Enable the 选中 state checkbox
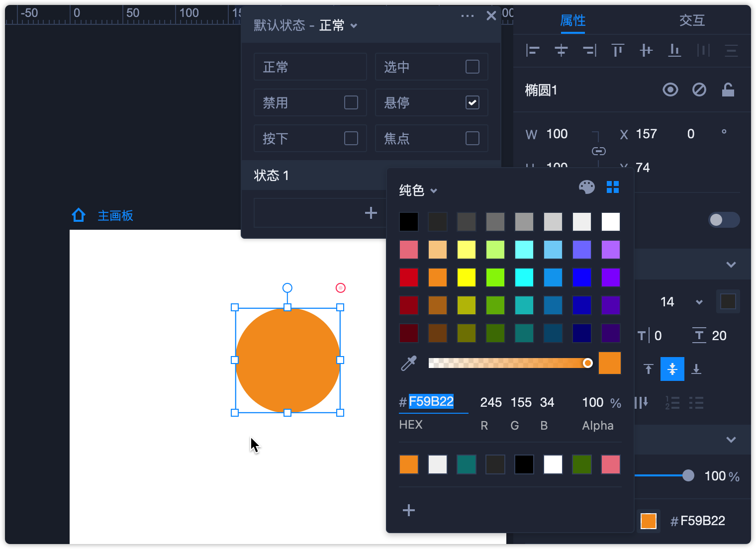The height and width of the screenshot is (549, 756). (472, 67)
